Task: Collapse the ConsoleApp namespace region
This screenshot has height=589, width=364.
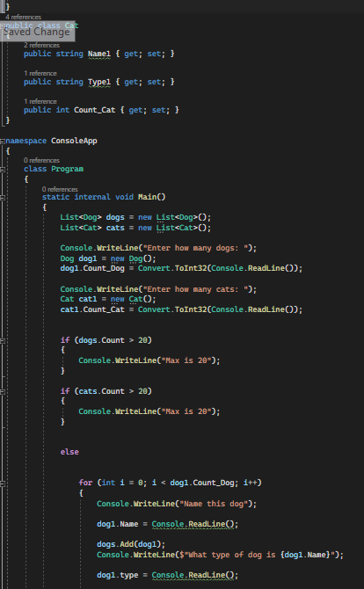Action: click(3, 142)
